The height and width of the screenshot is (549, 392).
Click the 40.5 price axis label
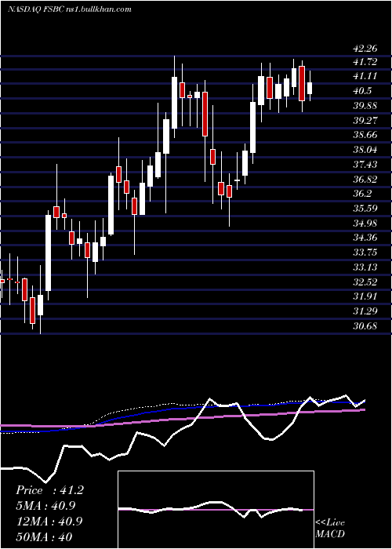click(362, 91)
